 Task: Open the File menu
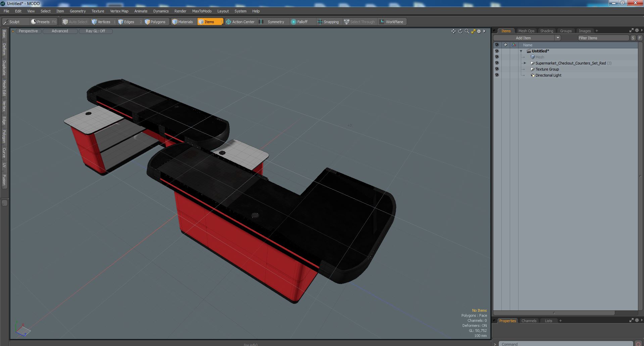6,11
